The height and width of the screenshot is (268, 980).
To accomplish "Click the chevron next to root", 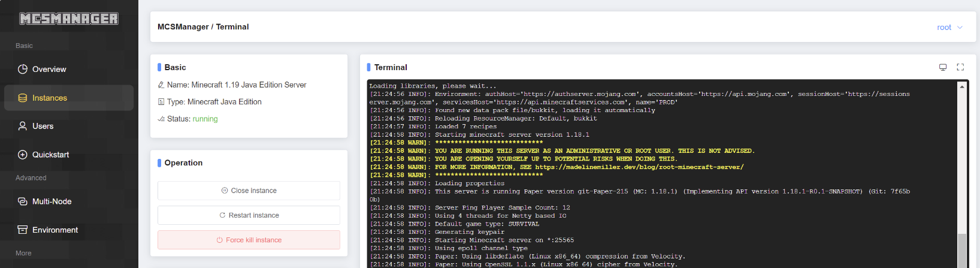I will coord(960,27).
